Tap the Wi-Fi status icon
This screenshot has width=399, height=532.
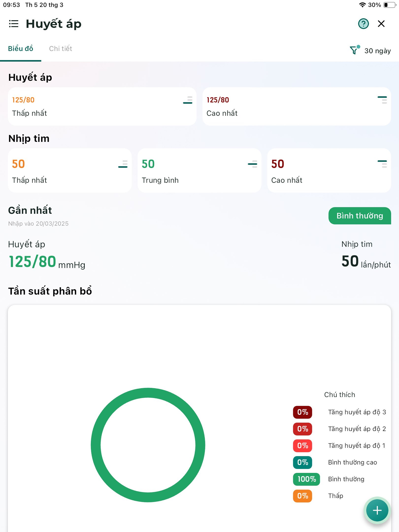tap(362, 5)
